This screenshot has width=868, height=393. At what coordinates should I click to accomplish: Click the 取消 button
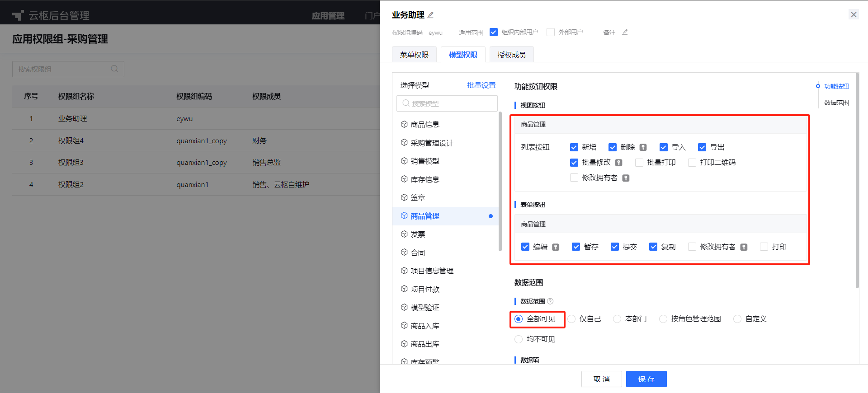tap(601, 379)
